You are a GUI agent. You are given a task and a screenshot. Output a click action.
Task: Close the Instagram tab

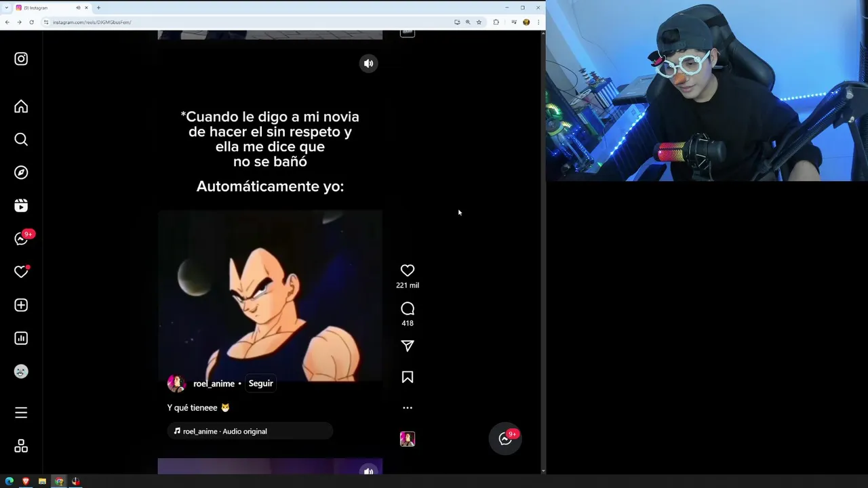point(86,7)
